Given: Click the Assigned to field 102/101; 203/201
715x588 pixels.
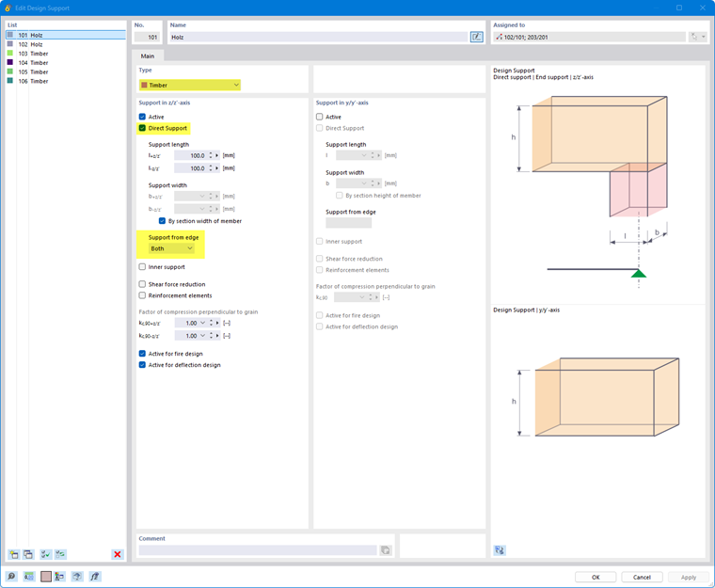Looking at the screenshot, I should [x=589, y=37].
